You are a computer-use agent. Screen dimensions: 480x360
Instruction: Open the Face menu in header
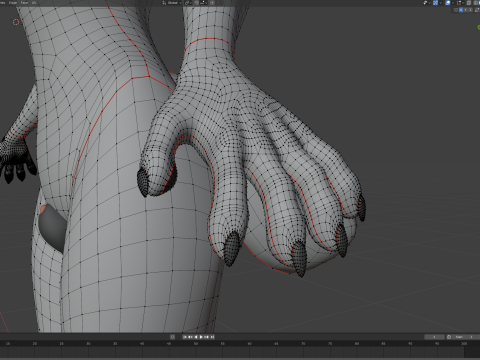click(x=24, y=3)
